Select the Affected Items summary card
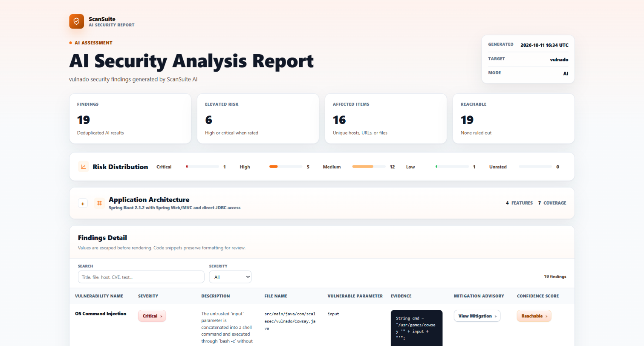644x346 pixels. click(x=386, y=118)
